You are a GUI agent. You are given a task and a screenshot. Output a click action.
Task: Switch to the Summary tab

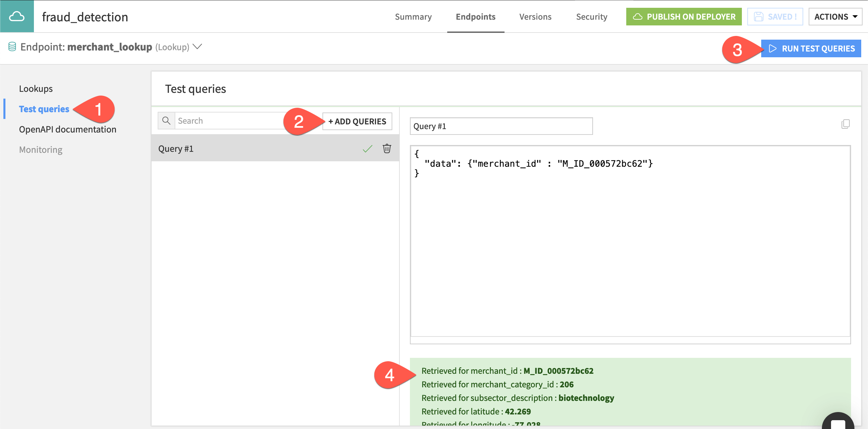[x=413, y=16]
